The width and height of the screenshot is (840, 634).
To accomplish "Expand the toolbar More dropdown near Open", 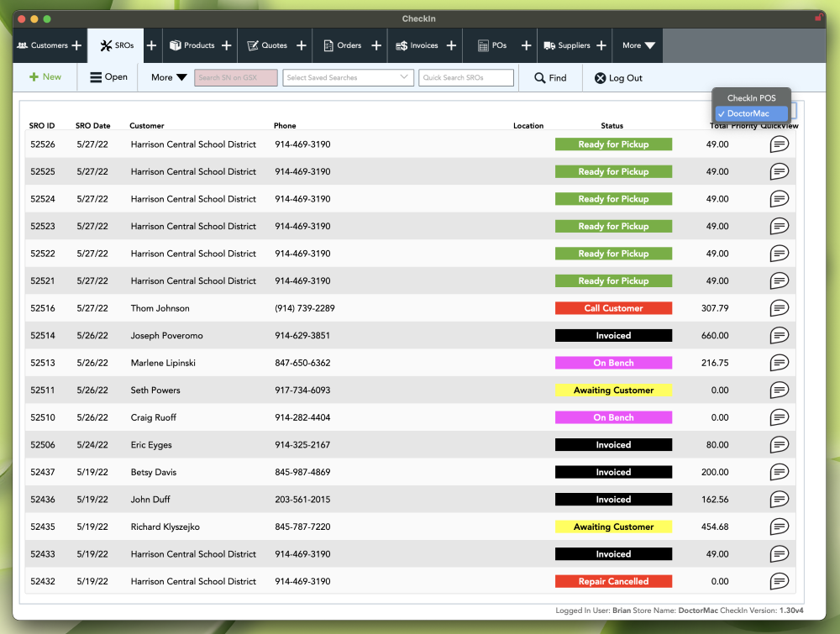I will click(x=169, y=78).
